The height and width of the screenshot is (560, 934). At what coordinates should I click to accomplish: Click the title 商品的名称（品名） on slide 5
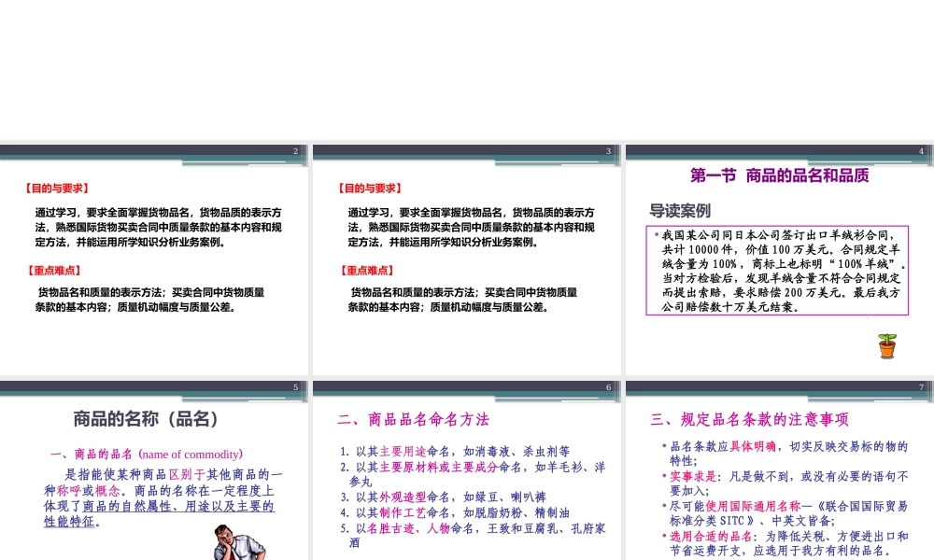tap(144, 418)
